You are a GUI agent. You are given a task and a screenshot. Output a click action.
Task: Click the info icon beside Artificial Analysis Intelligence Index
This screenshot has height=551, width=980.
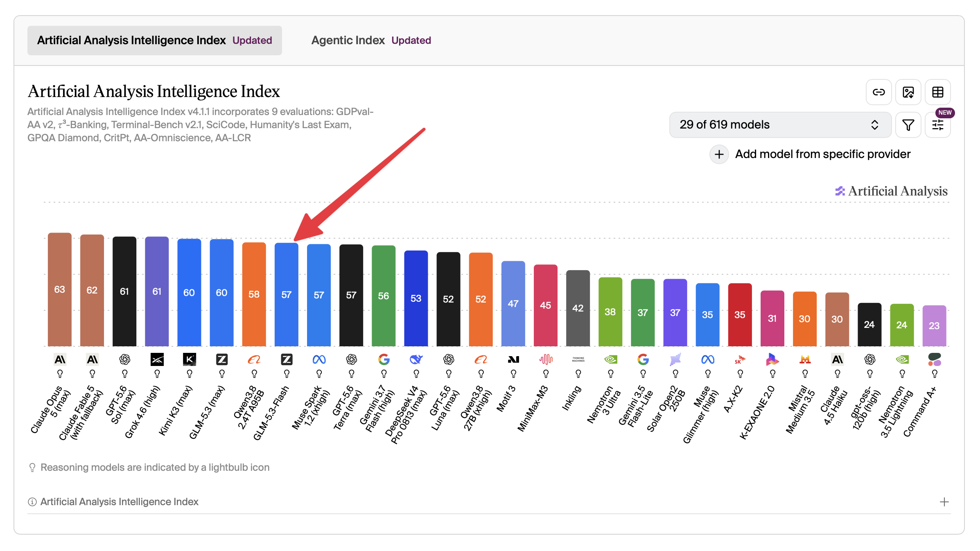tap(32, 502)
